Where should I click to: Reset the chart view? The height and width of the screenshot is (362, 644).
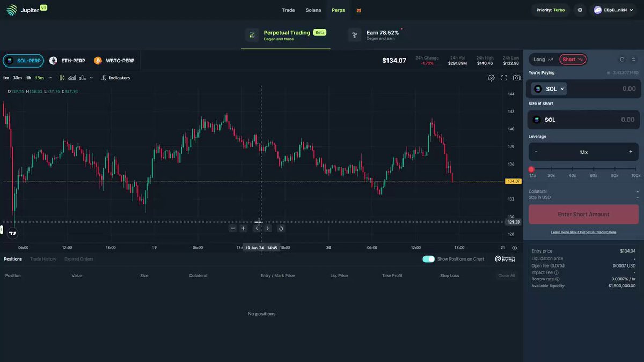pyautogui.click(x=281, y=228)
